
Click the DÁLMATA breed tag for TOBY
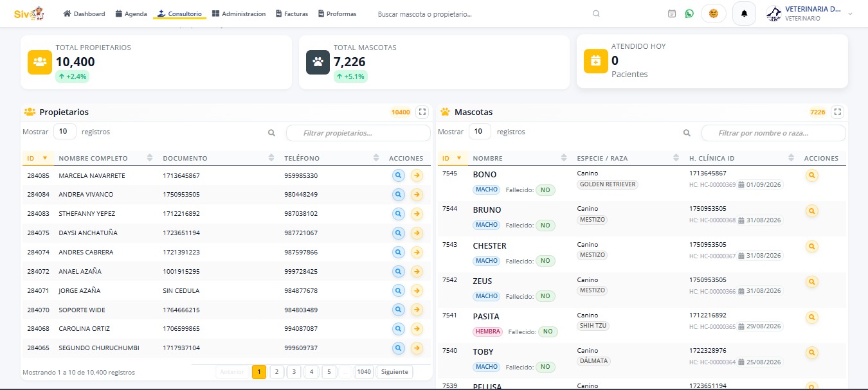593,362
